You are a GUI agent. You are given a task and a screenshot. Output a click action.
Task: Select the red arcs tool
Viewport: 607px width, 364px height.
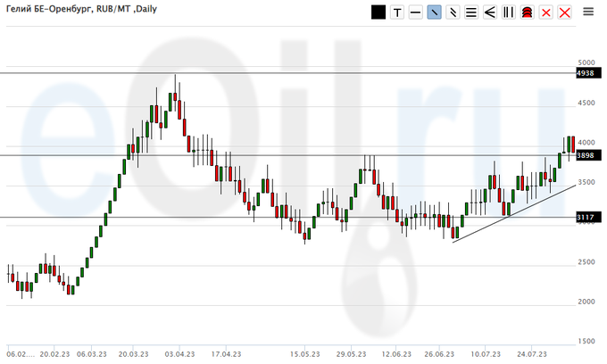coord(527,12)
